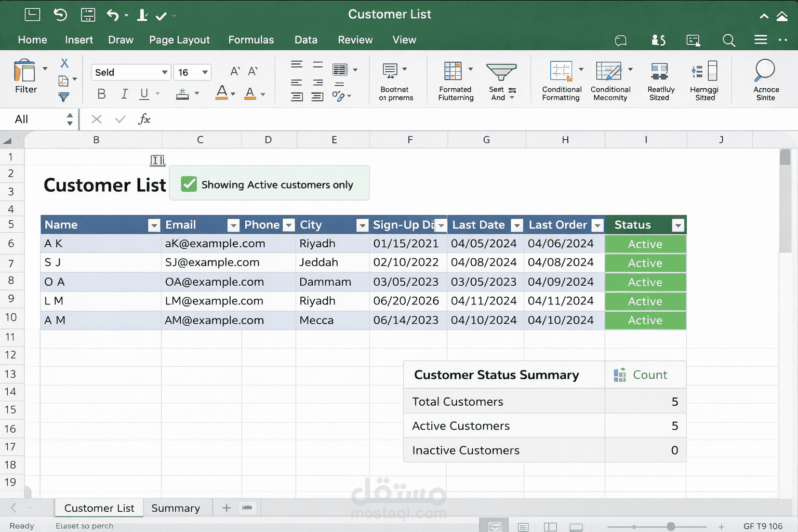The width and height of the screenshot is (798, 532).
Task: Switch to page layout view icon in status bar
Action: pyautogui.click(x=523, y=527)
